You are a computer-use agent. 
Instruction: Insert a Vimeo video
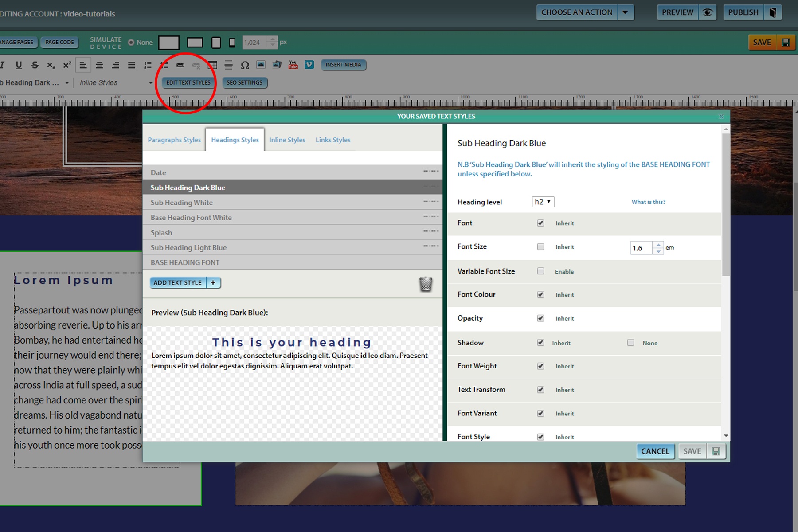309,65
